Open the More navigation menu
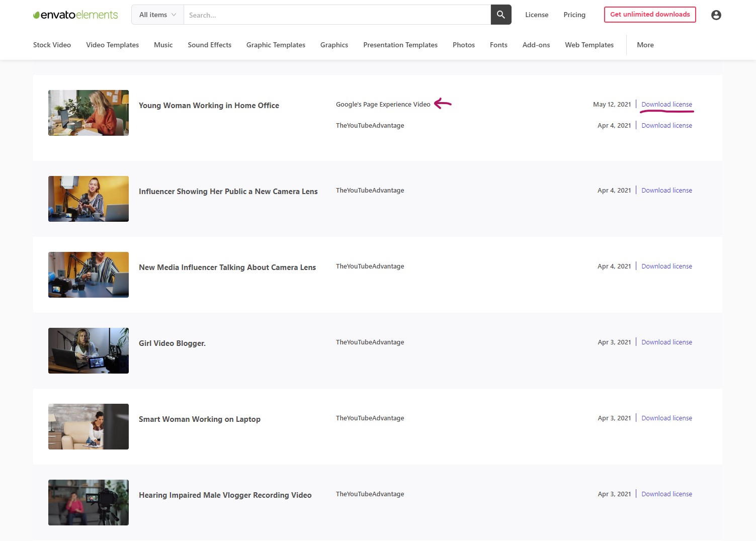The height and width of the screenshot is (541, 756). pyautogui.click(x=645, y=45)
